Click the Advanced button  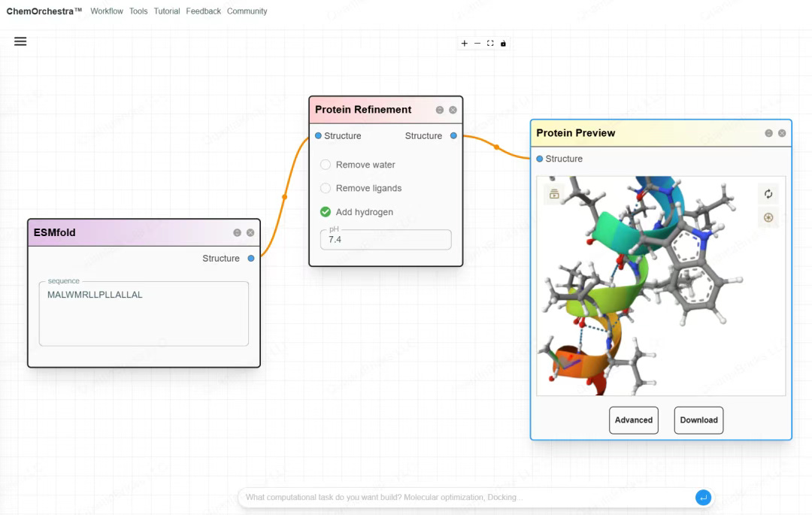coord(634,420)
